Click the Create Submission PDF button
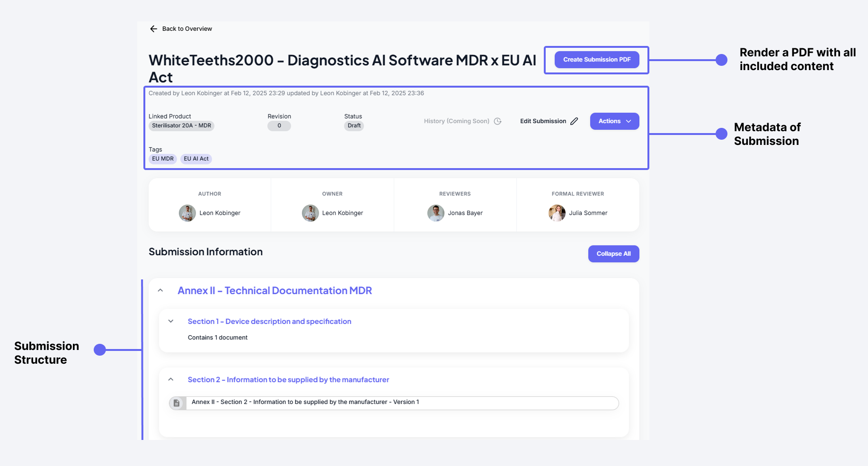 point(596,60)
